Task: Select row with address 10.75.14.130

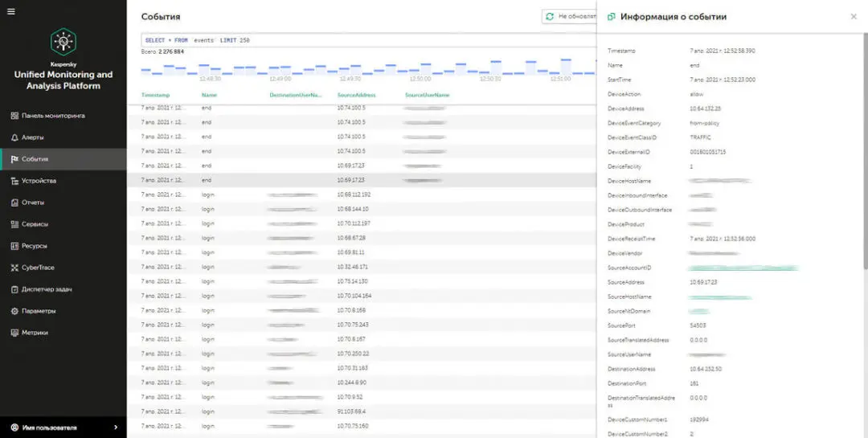Action: coord(362,281)
